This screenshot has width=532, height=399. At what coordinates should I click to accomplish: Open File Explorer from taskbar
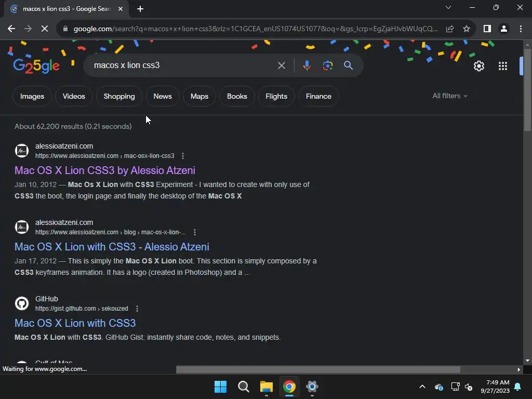point(267,387)
